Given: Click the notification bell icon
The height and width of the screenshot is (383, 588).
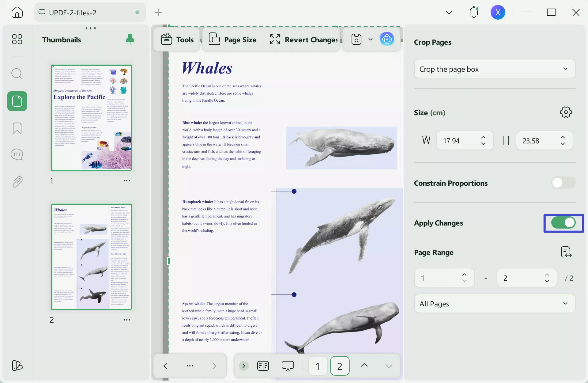Looking at the screenshot, I should click(x=473, y=12).
